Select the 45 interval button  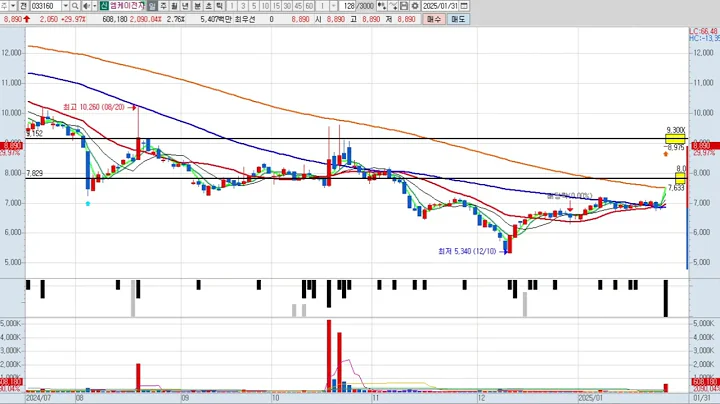click(x=298, y=6)
